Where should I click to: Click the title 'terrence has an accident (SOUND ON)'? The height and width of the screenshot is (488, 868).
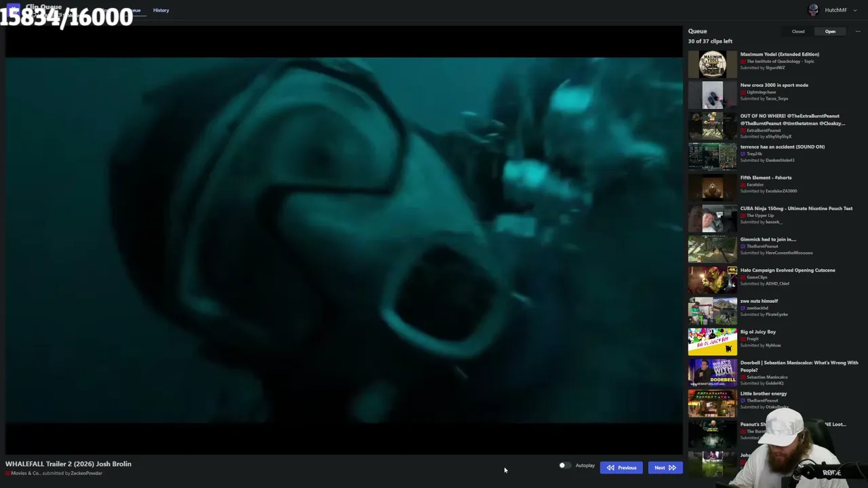click(783, 147)
